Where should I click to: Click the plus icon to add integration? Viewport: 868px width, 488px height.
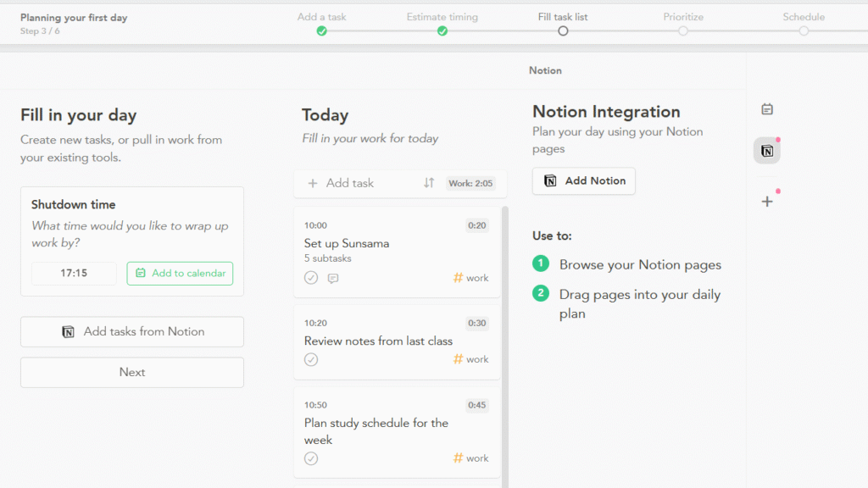point(766,202)
